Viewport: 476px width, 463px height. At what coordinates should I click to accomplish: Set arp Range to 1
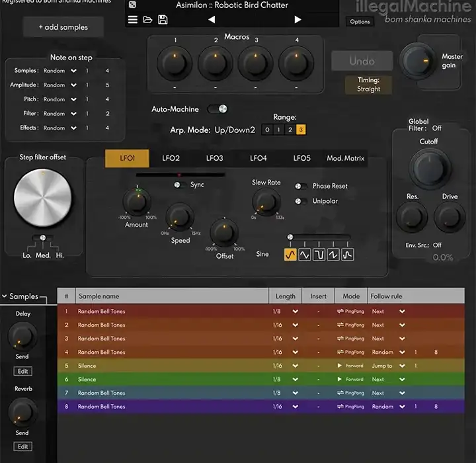tap(278, 130)
